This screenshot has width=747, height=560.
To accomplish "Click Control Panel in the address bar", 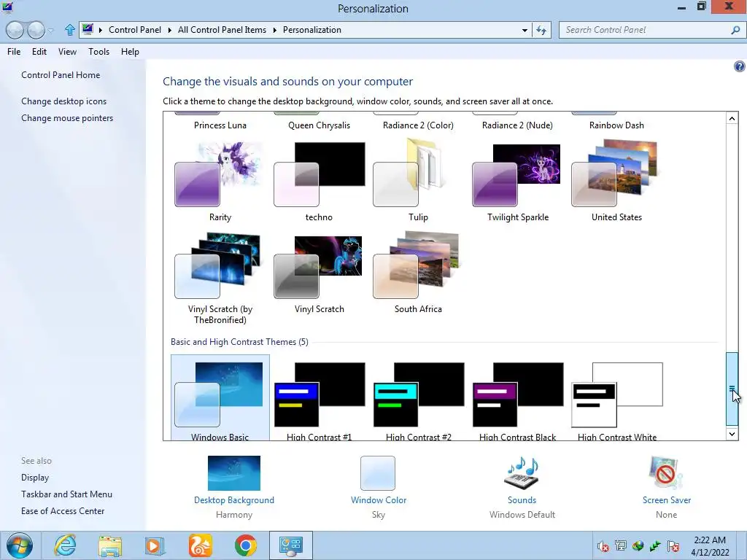I will [135, 29].
